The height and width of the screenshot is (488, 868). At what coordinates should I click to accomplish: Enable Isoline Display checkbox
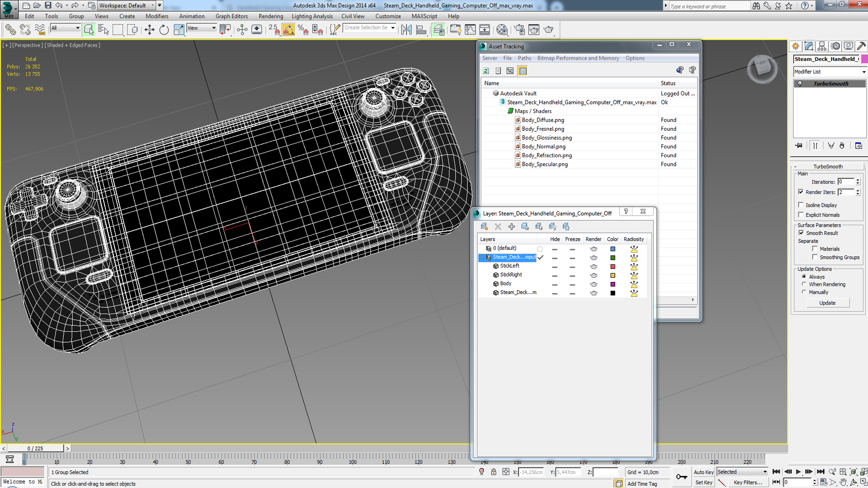click(x=801, y=205)
